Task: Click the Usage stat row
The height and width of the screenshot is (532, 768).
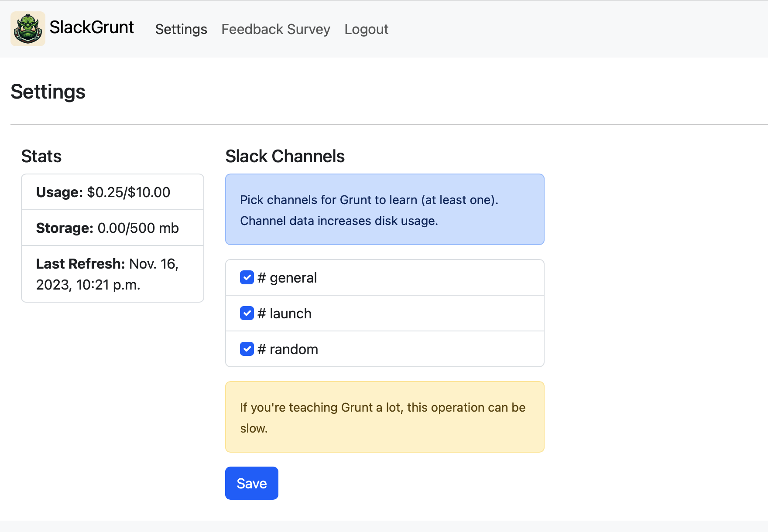Action: click(x=113, y=192)
